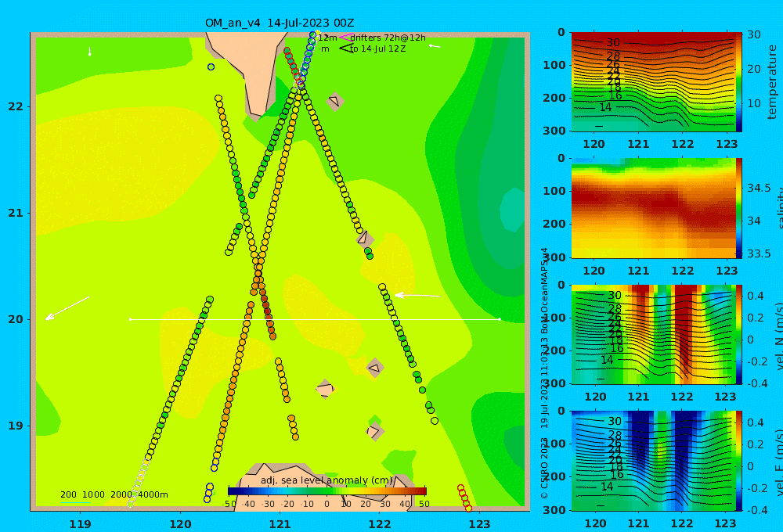Image resolution: width=783 pixels, height=532 pixels.
Task: Click the vel. E (m/s) colorbar
Action: coord(738,461)
